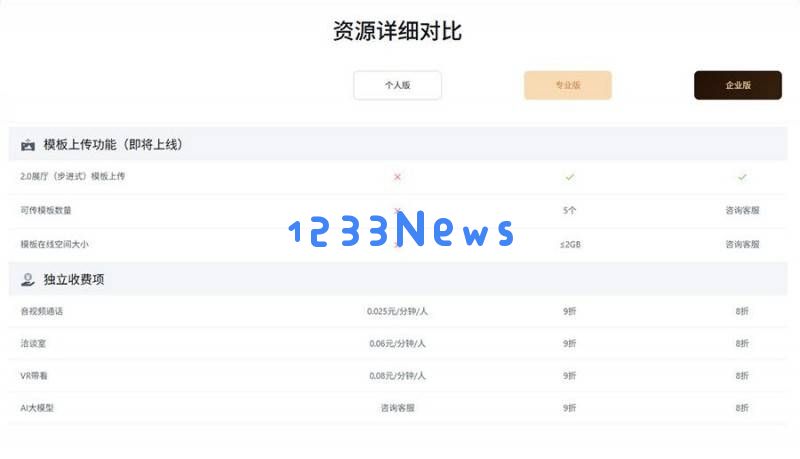Screen dimensions: 800x459
Task: Click the AI大模型 row label
Action: [x=37, y=408]
